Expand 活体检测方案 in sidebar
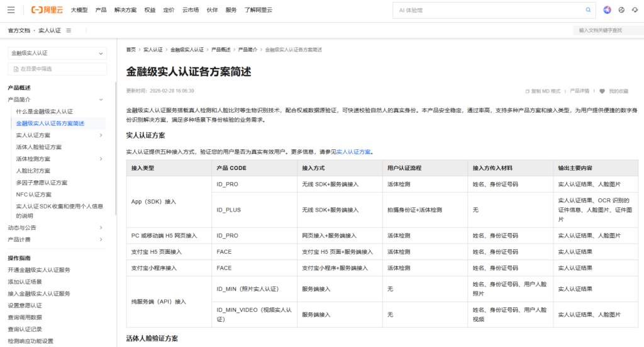The image size is (644, 347). tap(101, 159)
